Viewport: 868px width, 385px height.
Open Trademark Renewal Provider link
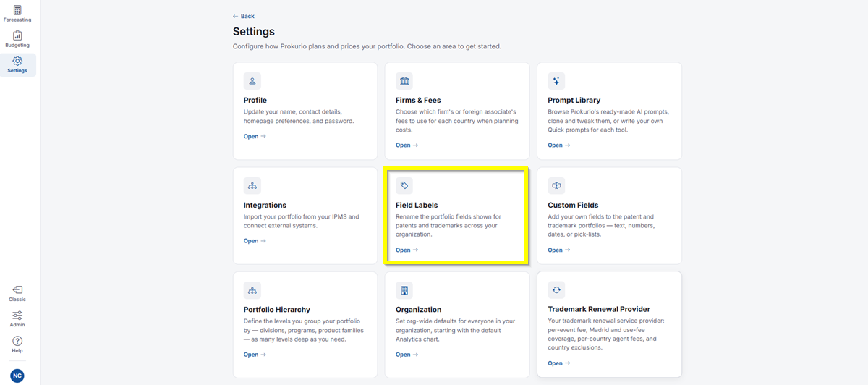tap(558, 363)
